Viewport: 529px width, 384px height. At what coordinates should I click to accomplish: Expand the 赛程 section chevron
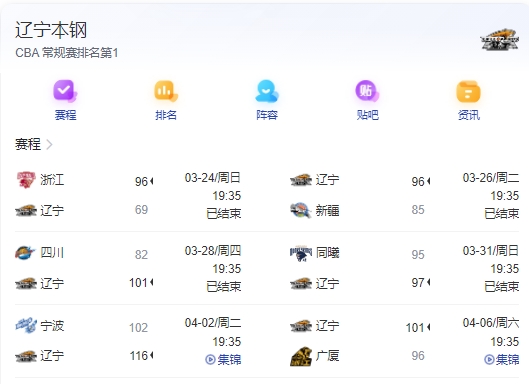click(x=49, y=144)
